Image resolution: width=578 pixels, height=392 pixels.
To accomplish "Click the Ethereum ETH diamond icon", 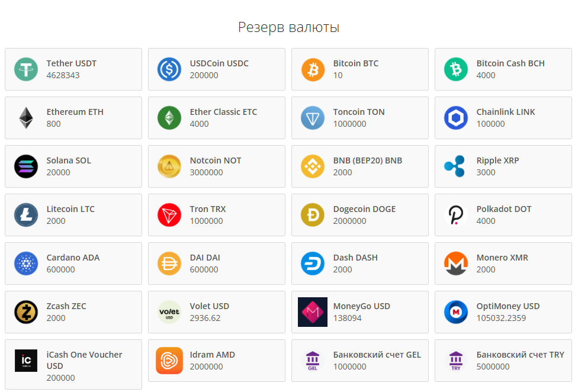I will (x=26, y=118).
